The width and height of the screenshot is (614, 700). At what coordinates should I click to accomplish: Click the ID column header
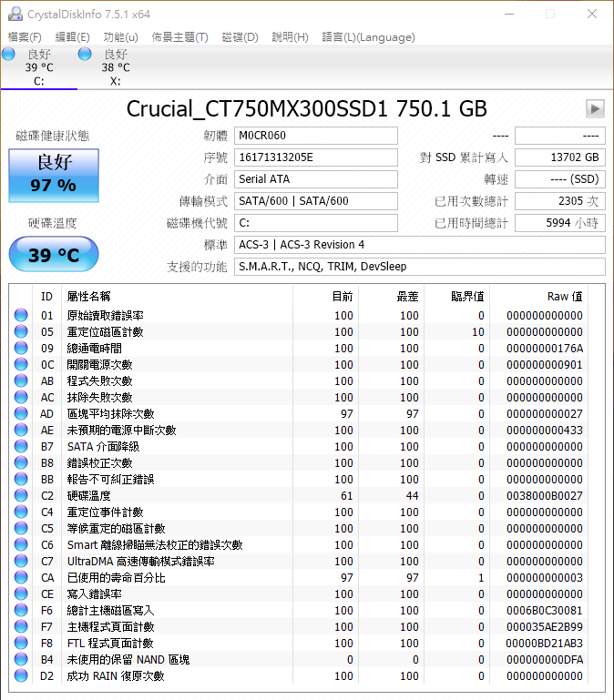point(46,297)
